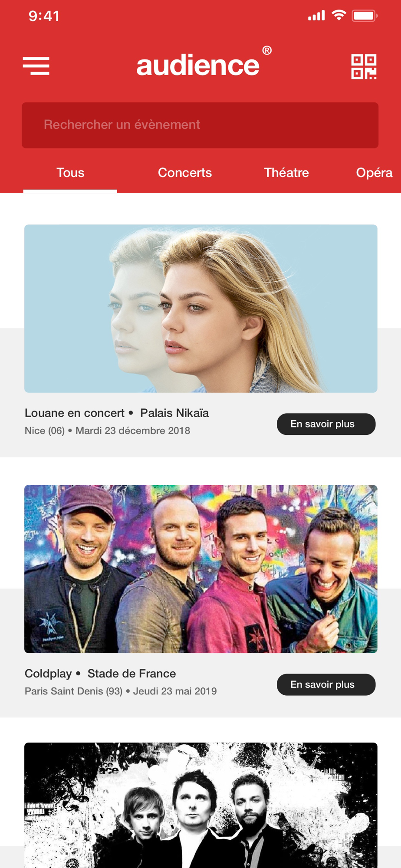Open the hamburger menu
The height and width of the screenshot is (868, 401).
point(36,66)
